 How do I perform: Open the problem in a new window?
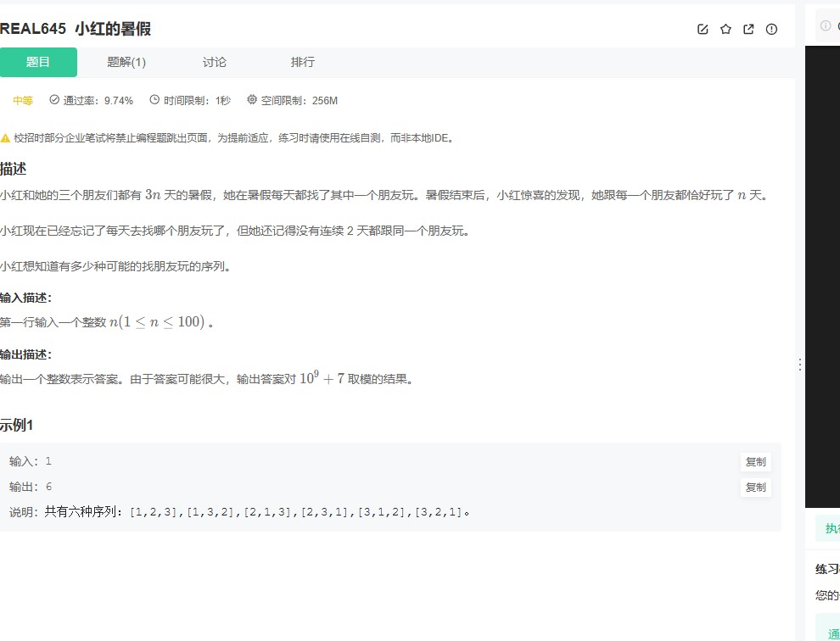click(748, 28)
